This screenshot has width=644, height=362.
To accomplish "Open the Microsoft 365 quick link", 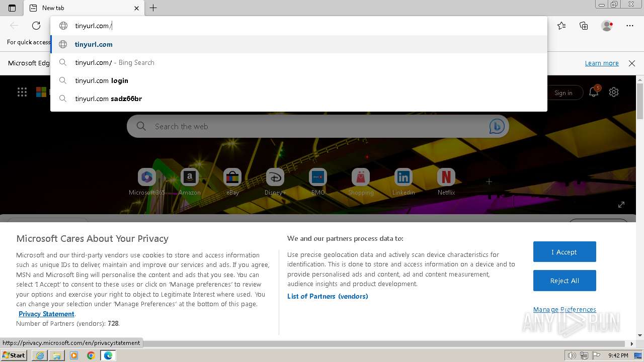I will (147, 182).
